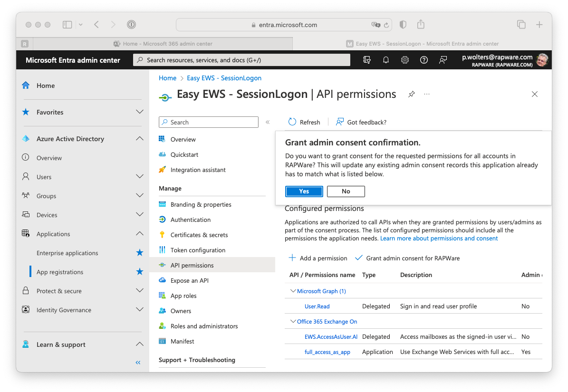Open the User.Read permission

tap(317, 306)
